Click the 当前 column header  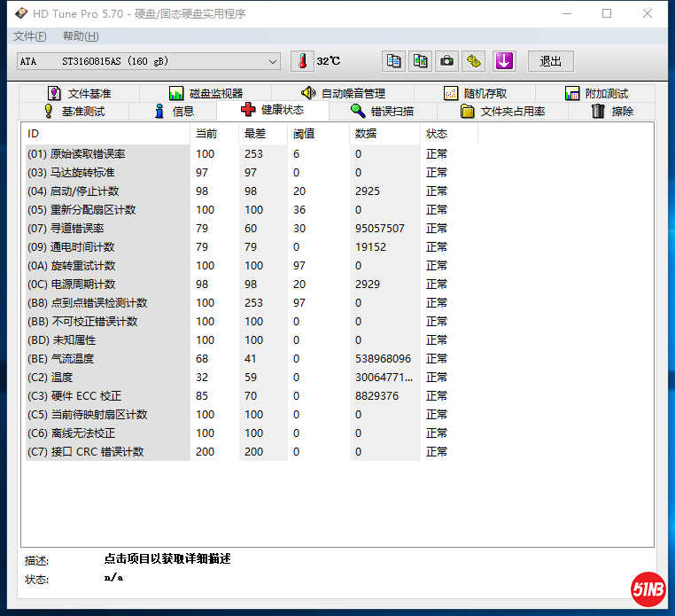[206, 134]
